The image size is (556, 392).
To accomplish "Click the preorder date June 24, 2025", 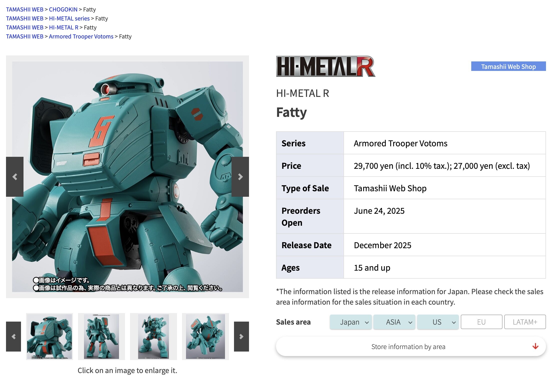I will (x=379, y=211).
